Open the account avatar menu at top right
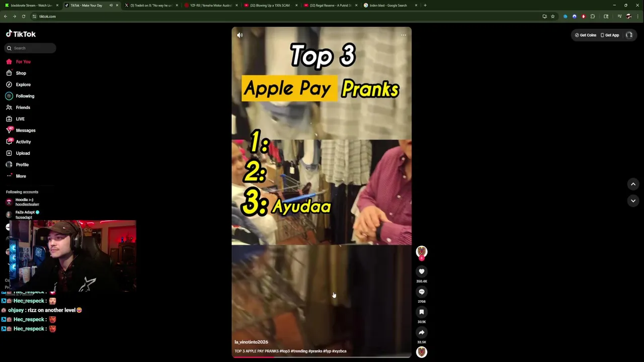The height and width of the screenshot is (362, 644). tap(629, 35)
